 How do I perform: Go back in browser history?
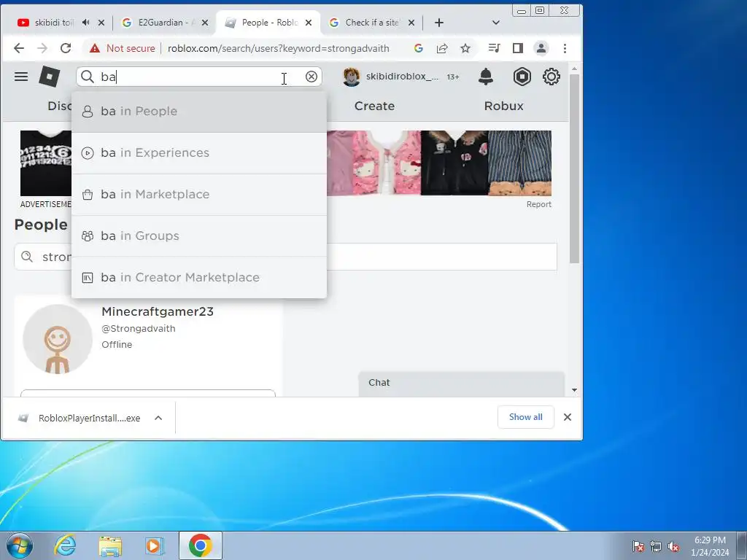point(18,48)
